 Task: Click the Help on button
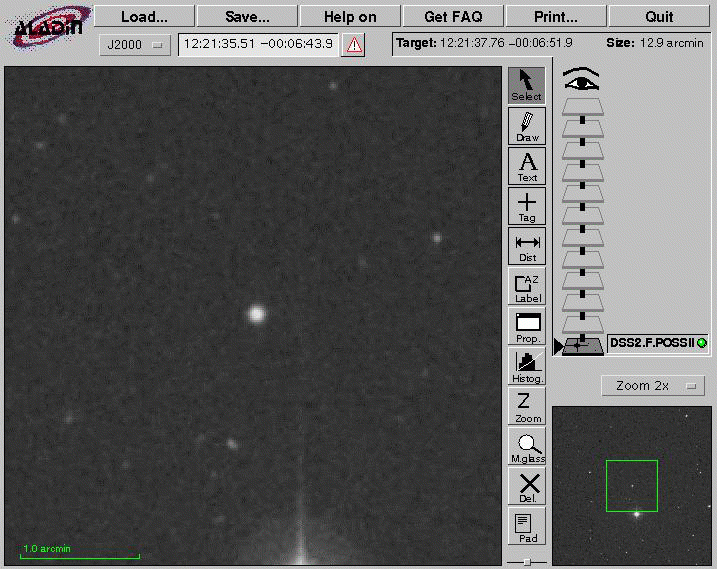pos(350,17)
